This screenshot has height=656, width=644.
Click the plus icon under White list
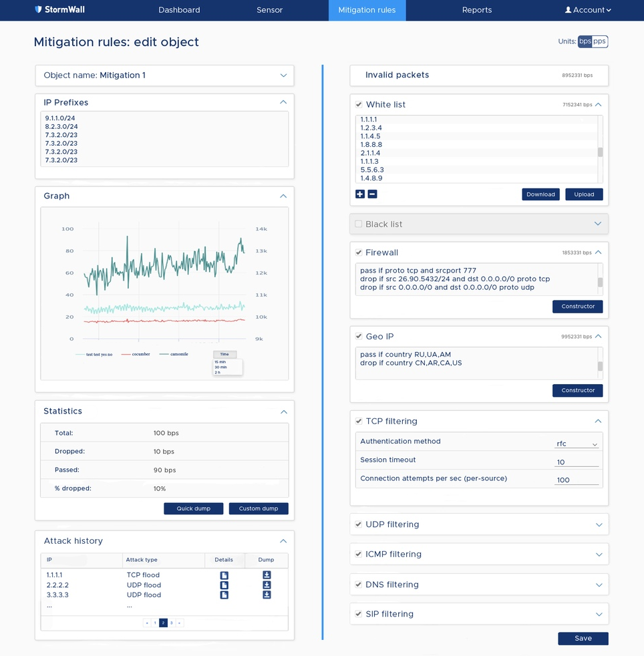coord(360,194)
